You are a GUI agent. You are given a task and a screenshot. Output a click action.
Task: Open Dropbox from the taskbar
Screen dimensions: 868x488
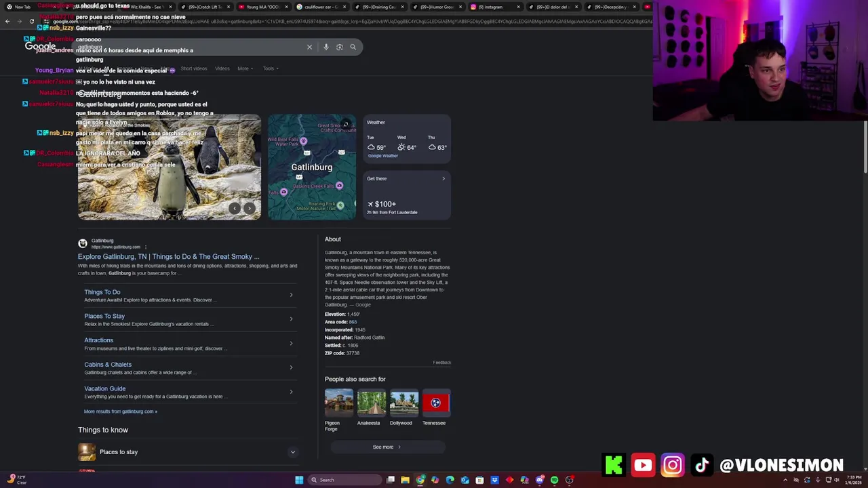[x=494, y=480]
